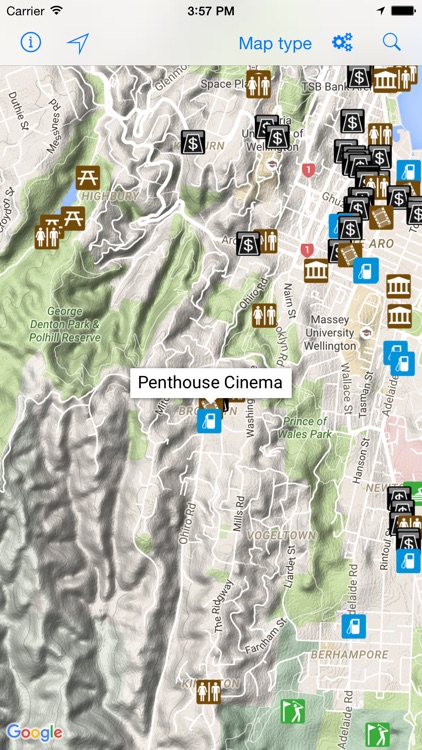Select the gas station marker under the cinema callout
The image size is (422, 750).
click(x=210, y=421)
